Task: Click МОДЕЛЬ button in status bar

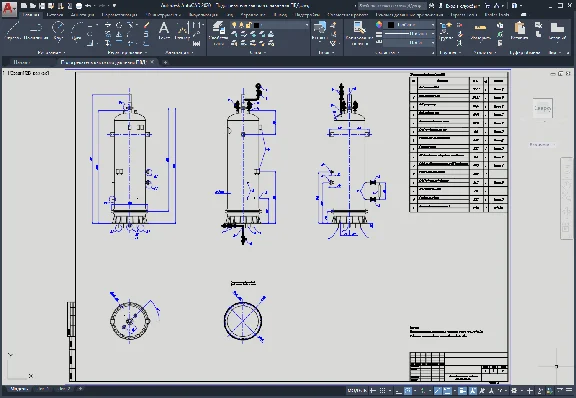Action: point(357,391)
